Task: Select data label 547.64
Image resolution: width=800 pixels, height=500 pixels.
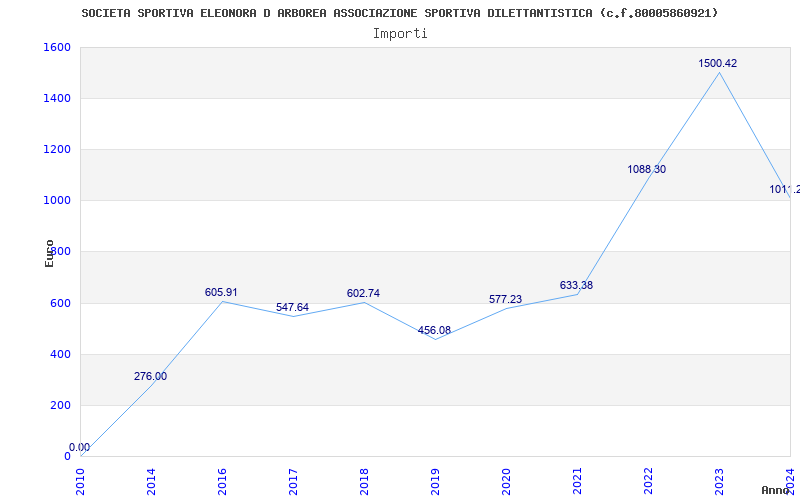Action: (292, 308)
